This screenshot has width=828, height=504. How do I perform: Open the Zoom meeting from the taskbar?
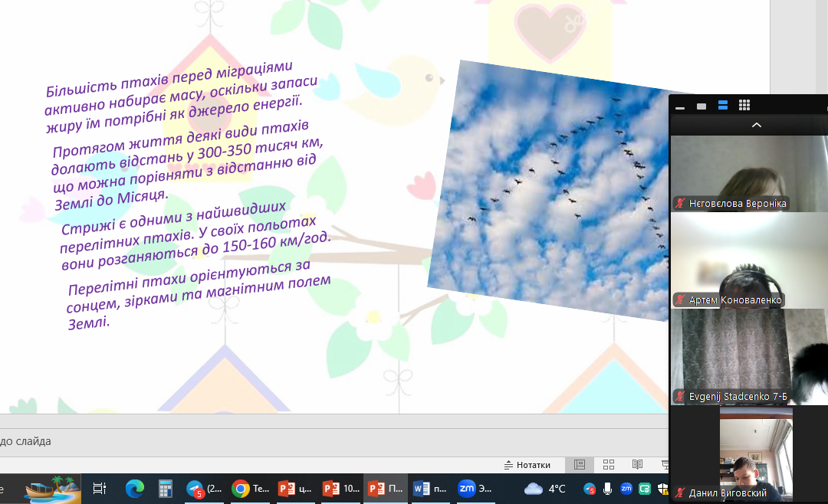475,489
